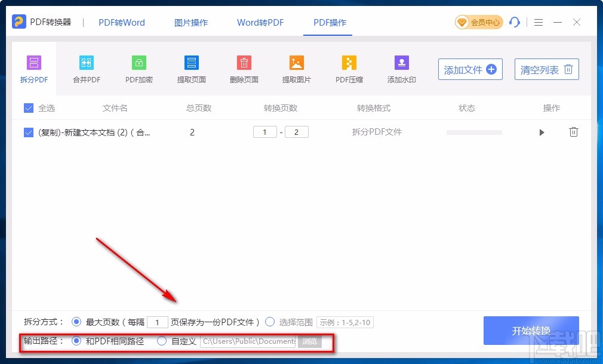This screenshot has height=364, width=603.
Task: Switch to PDF加密 function
Action: point(139,67)
